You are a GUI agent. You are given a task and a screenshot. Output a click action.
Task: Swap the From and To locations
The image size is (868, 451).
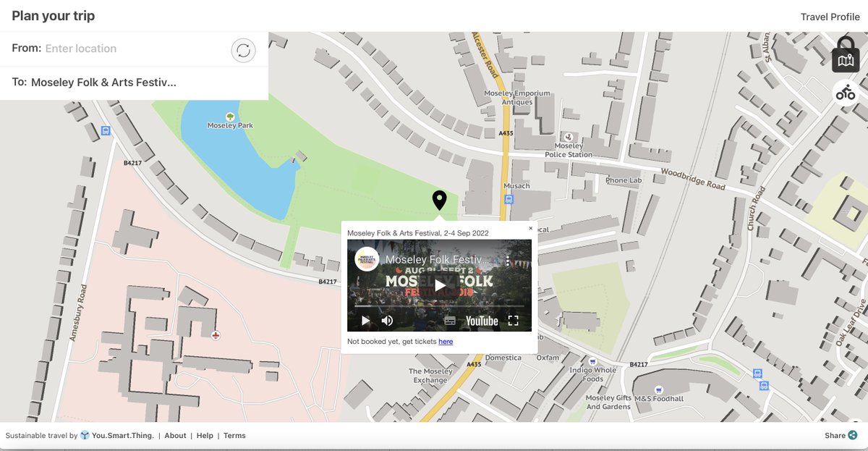[x=243, y=50]
